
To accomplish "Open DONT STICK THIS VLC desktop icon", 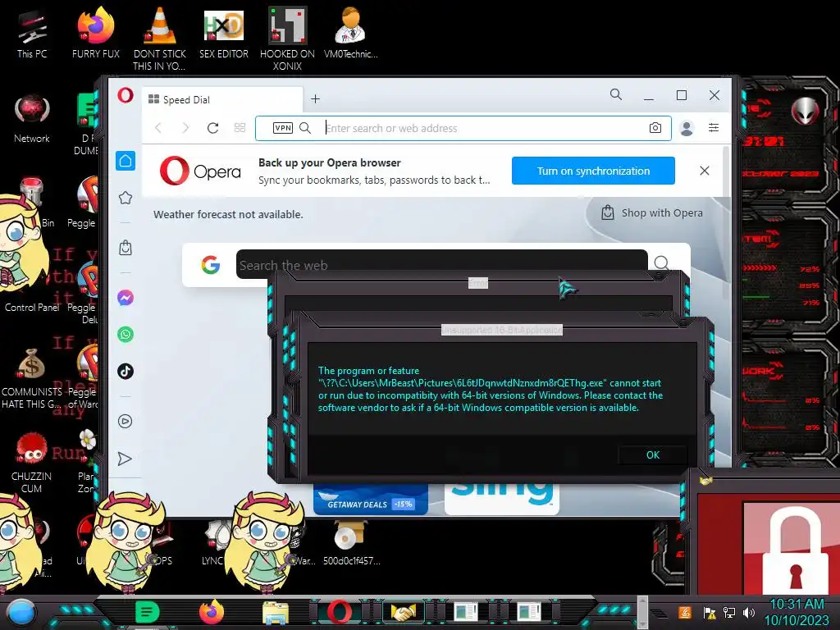I will [x=160, y=40].
